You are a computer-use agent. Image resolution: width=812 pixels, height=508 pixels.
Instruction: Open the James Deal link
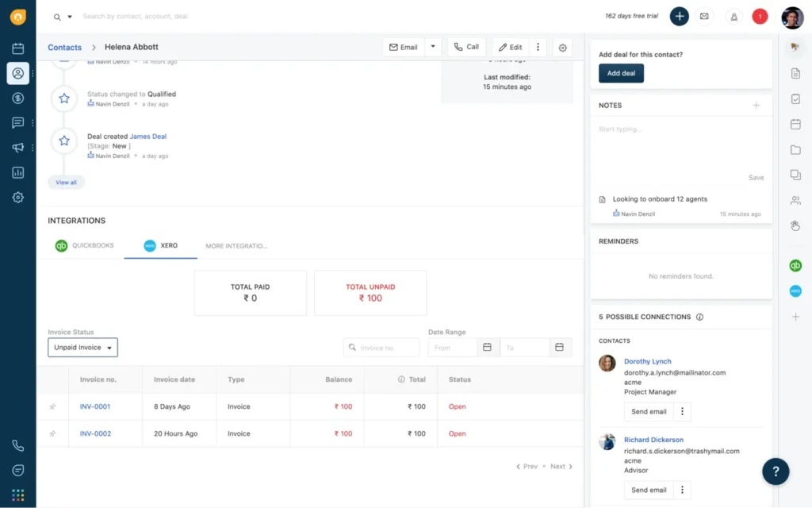148,137
